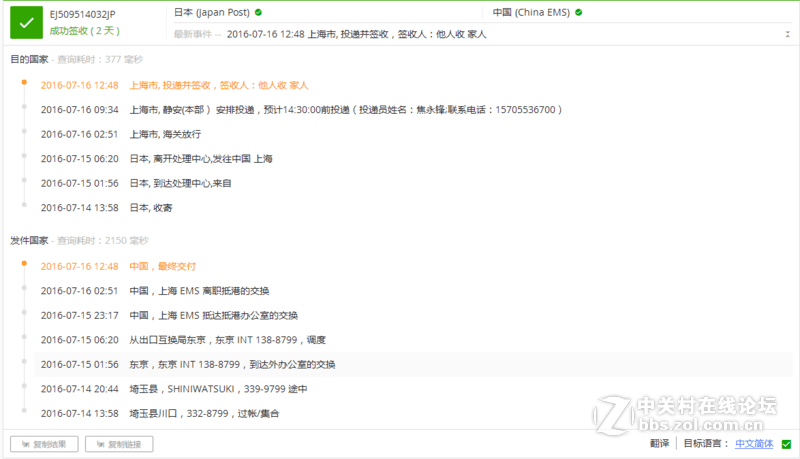
Task: Select the 09:34 静安(本部) 安排投递 event row
Action: tap(413, 110)
